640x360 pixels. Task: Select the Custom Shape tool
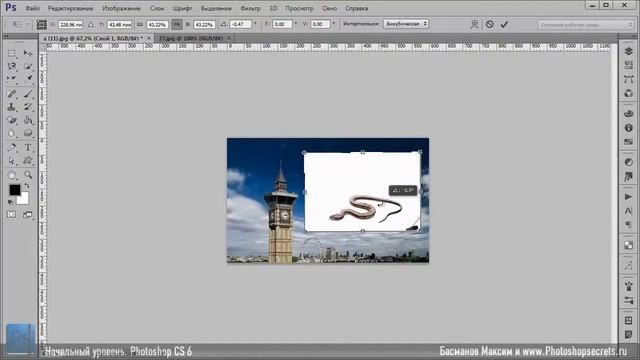pyautogui.click(x=28, y=161)
